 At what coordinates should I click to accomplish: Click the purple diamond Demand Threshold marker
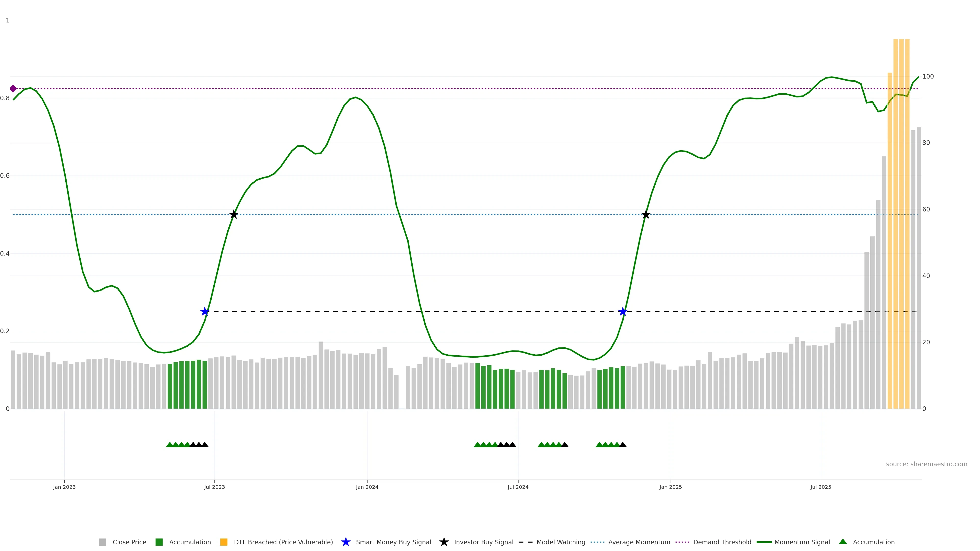click(13, 89)
